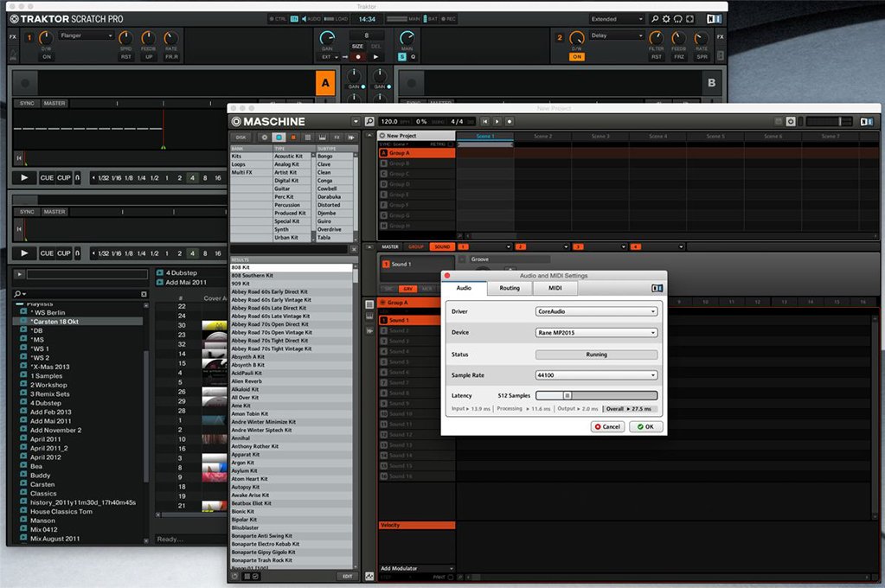Screen dimensions: 885x588
Task: Click the Maschine browser DISK button
Action: pyautogui.click(x=240, y=137)
